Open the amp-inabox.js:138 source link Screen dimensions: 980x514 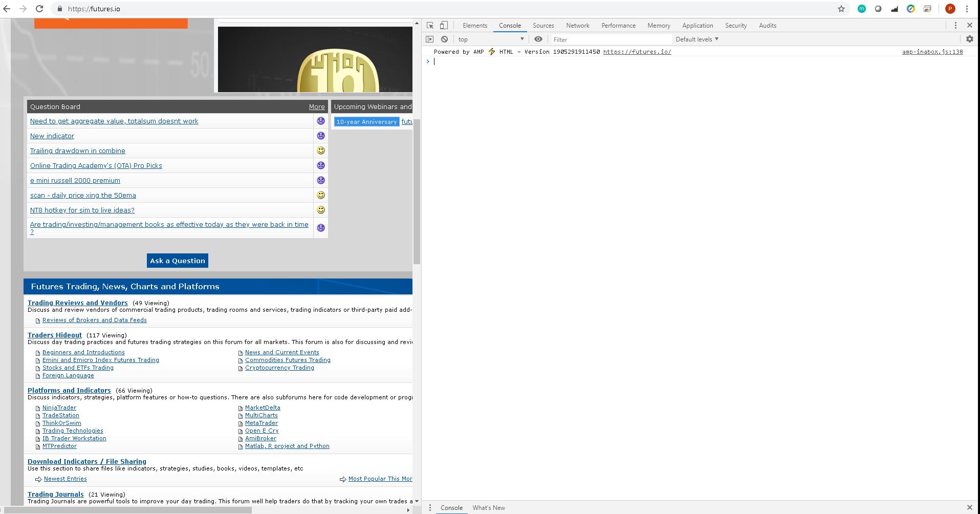(x=932, y=52)
